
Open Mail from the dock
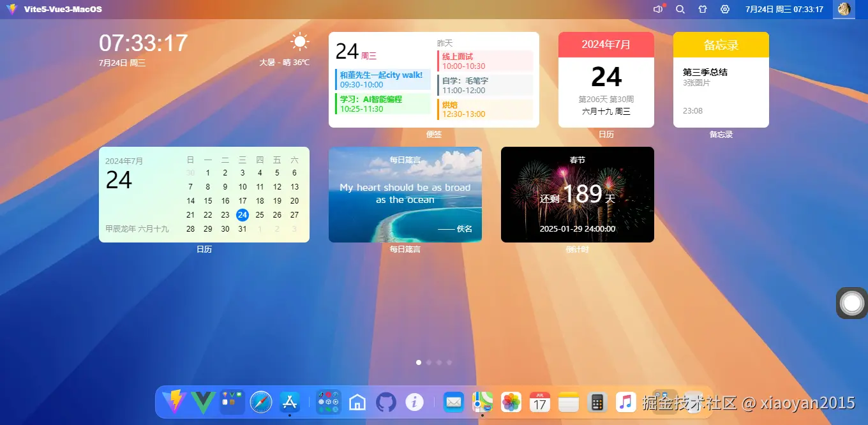click(x=453, y=402)
